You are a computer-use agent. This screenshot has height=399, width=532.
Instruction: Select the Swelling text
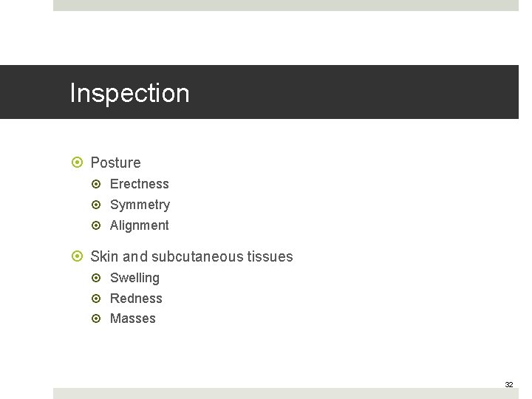[x=134, y=279]
